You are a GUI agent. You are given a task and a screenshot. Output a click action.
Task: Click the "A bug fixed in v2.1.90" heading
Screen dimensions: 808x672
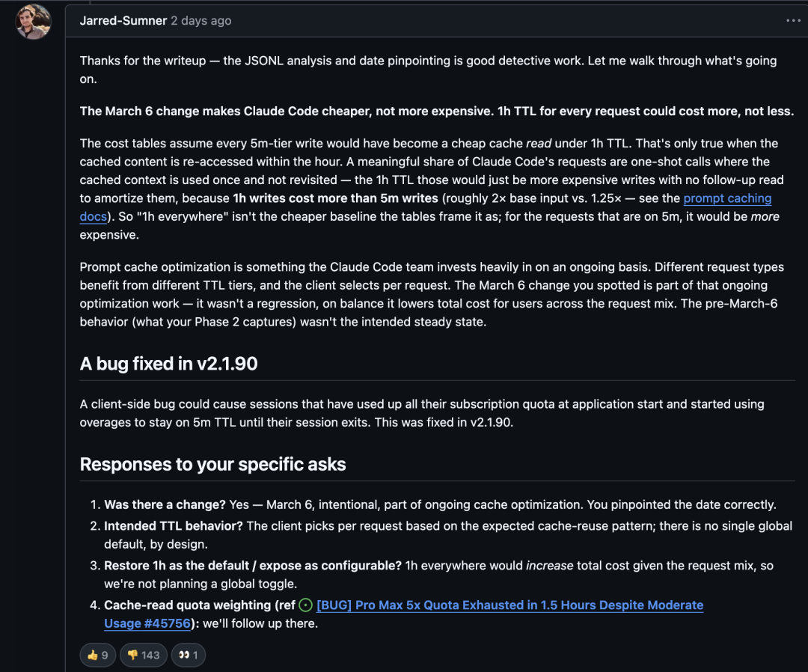click(169, 364)
